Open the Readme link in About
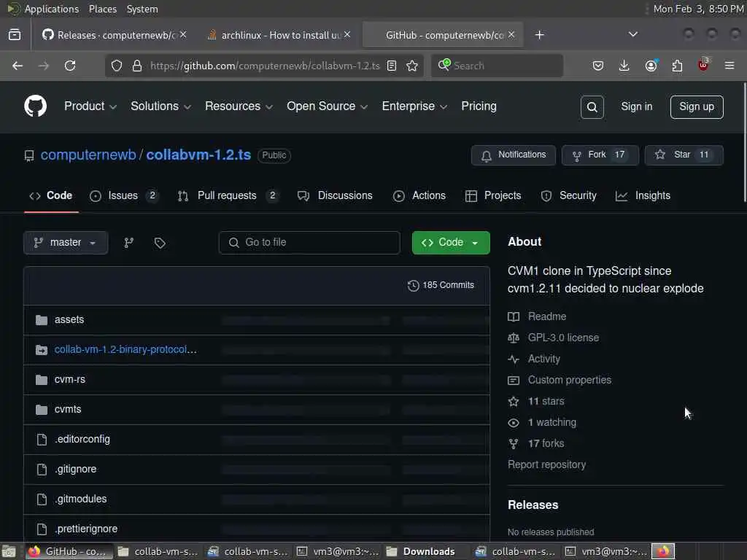Viewport: 747px width, 560px height. pos(546,316)
